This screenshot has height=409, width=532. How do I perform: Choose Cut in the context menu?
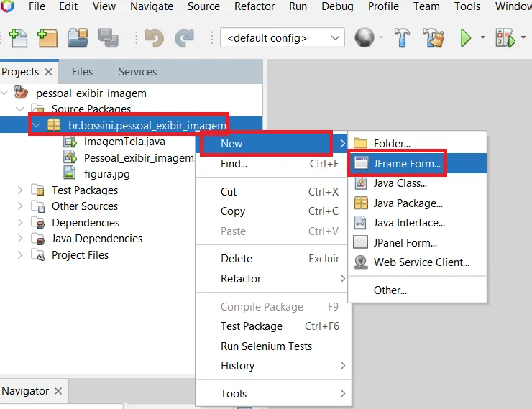pyautogui.click(x=272, y=192)
